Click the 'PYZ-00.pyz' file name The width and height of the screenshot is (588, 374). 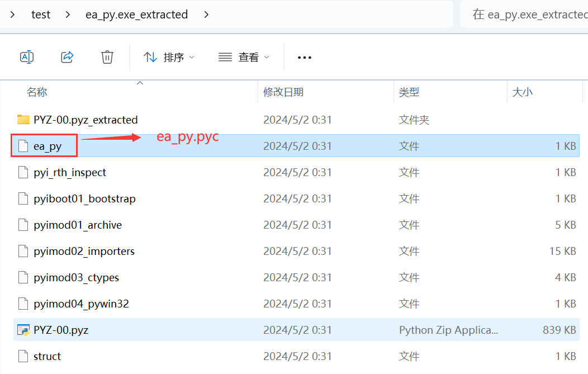61,330
